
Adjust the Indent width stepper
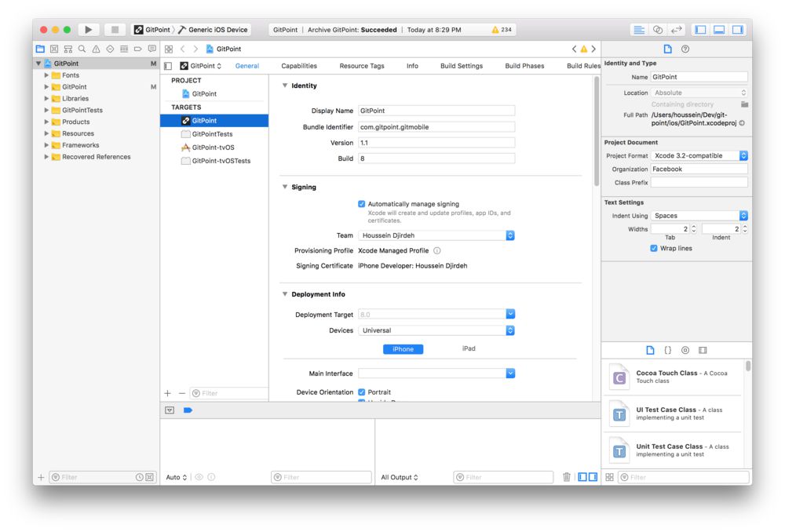pyautogui.click(x=744, y=228)
